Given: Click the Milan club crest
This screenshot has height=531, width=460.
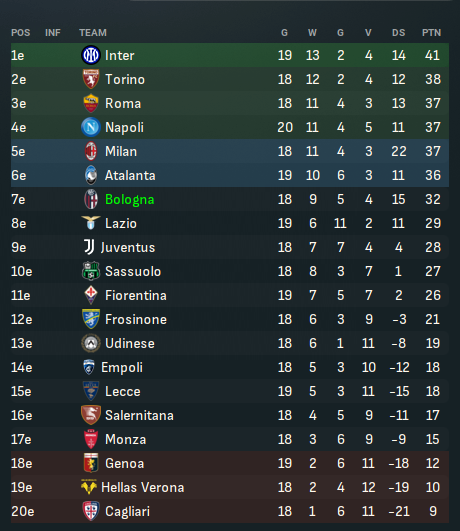Looking at the screenshot, I should point(91,151).
